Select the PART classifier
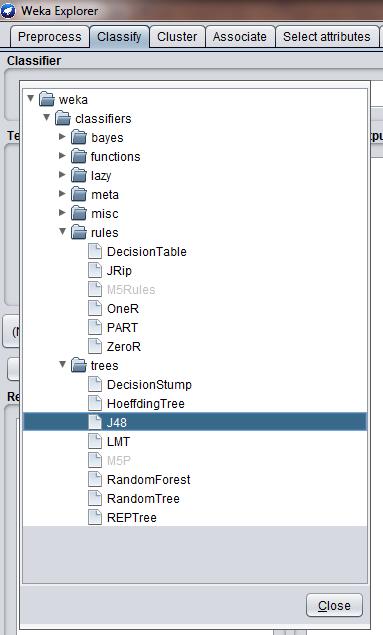 click(122, 328)
